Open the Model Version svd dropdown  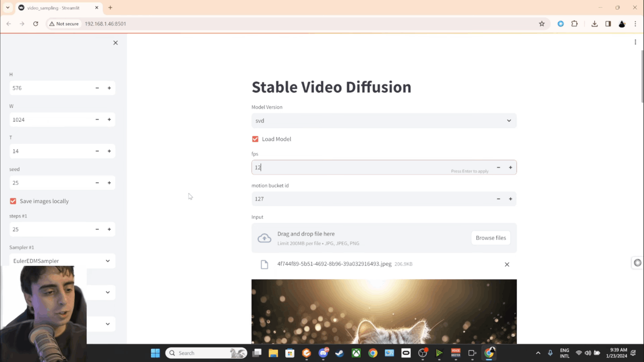click(x=384, y=121)
